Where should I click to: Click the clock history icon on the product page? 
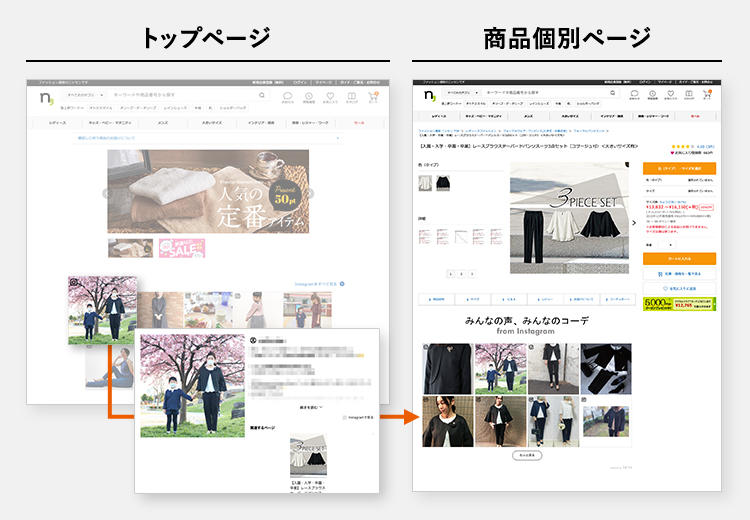coord(653,95)
